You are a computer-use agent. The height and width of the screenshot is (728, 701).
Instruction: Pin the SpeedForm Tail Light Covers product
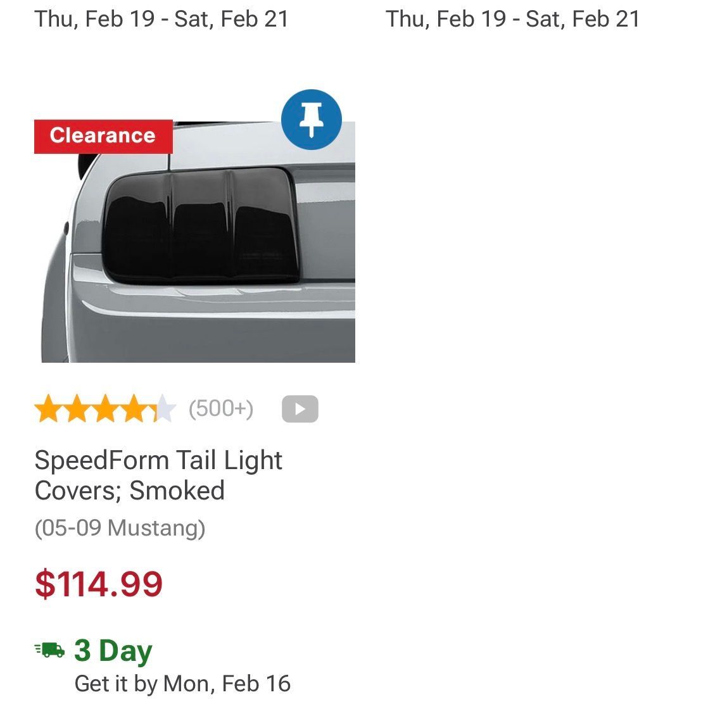coord(311,120)
